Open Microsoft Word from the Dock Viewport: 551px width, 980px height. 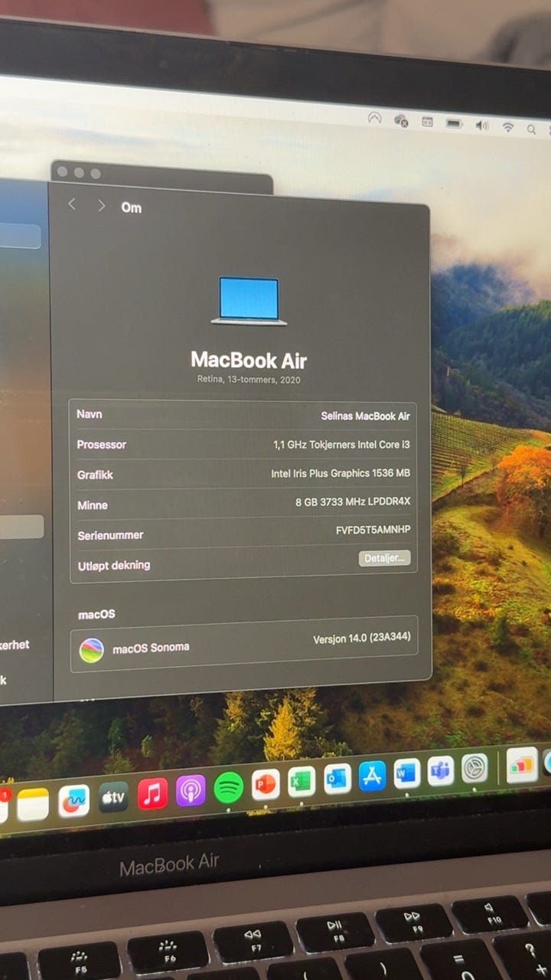point(407,773)
